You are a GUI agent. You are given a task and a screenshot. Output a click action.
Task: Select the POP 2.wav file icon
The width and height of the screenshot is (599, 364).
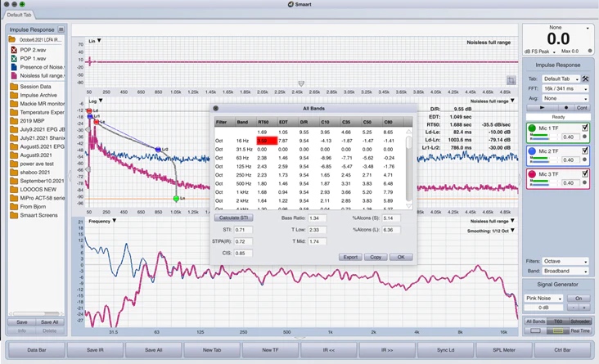point(14,48)
